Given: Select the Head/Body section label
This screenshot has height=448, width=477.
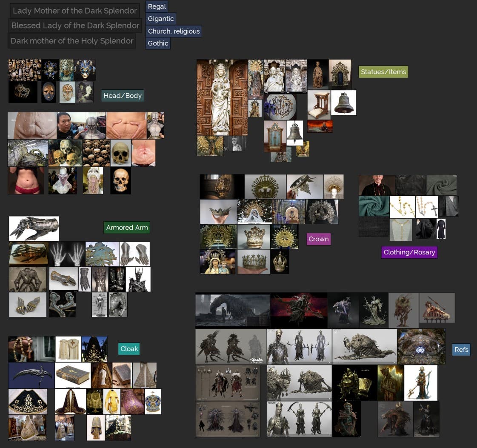Looking at the screenshot, I should (123, 96).
